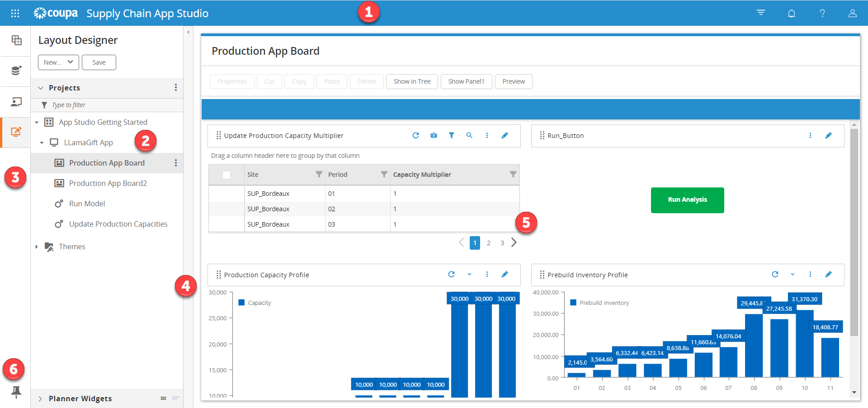Screen dimensions: 868x408
Task: Open more options for Capacity Multiplier widget
Action: (487, 135)
